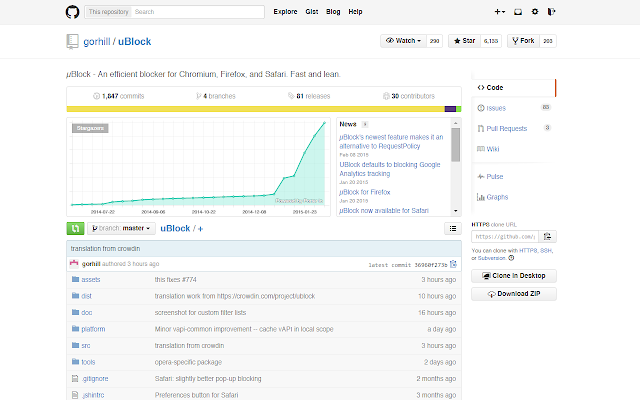Expand the Watch dropdown
This screenshot has width=640, height=400.
404,41
